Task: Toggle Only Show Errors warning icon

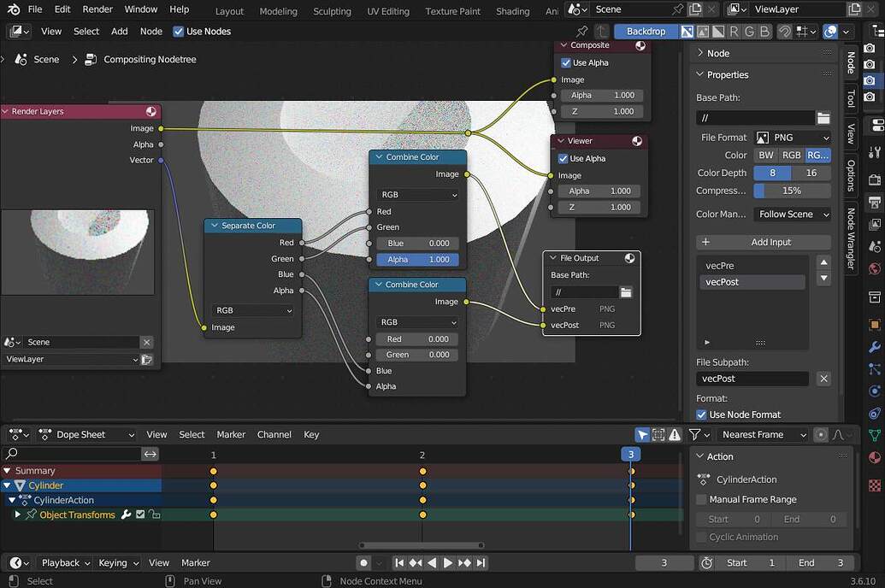Action: [675, 434]
